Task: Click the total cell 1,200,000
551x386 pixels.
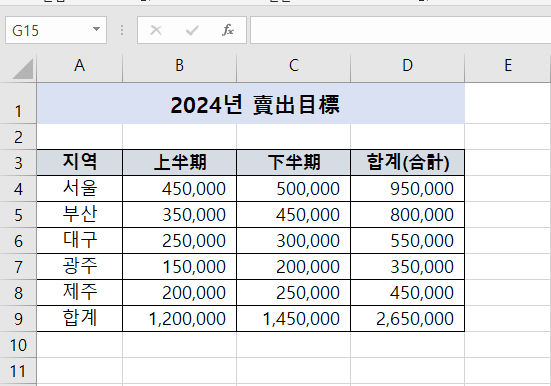Action: 180,319
